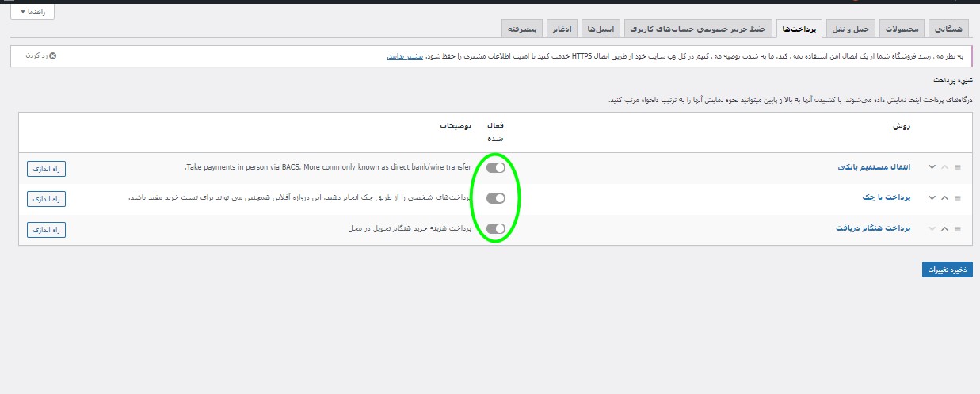
Task: Open حفظ حریم خصوصی حساب‌های کاربری tab
Action: coord(699,29)
